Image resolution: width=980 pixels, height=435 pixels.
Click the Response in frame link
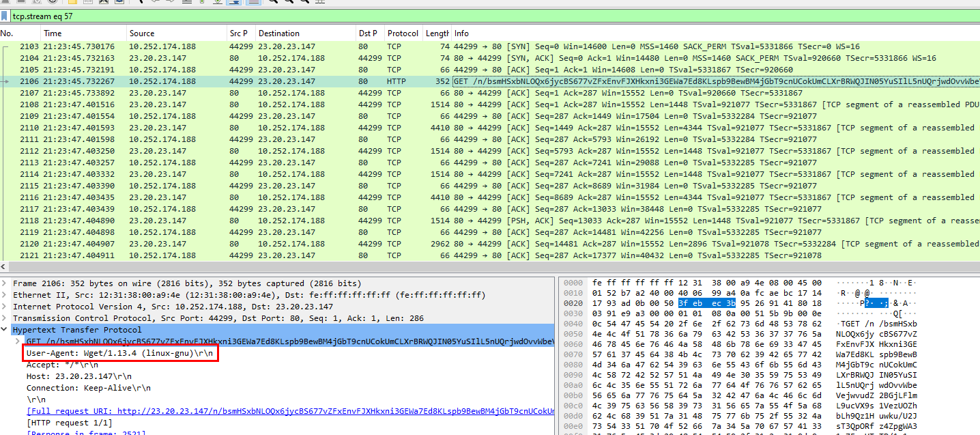(86, 432)
